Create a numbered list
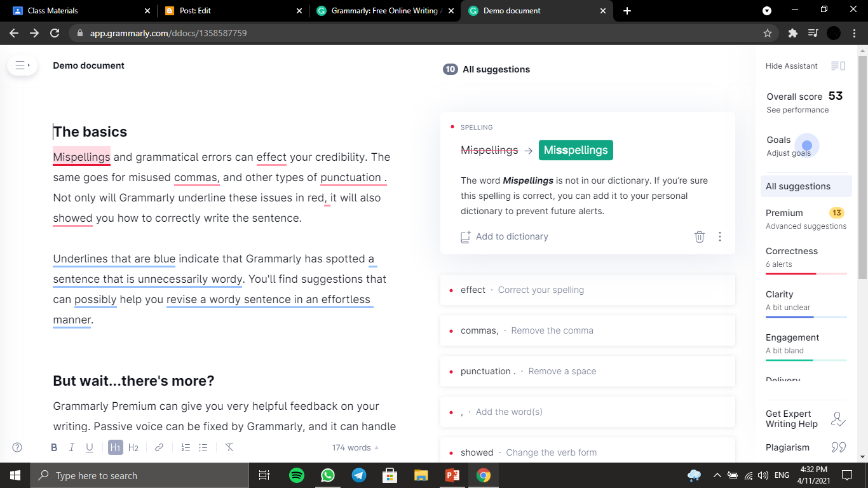The height and width of the screenshot is (488, 868). [186, 447]
